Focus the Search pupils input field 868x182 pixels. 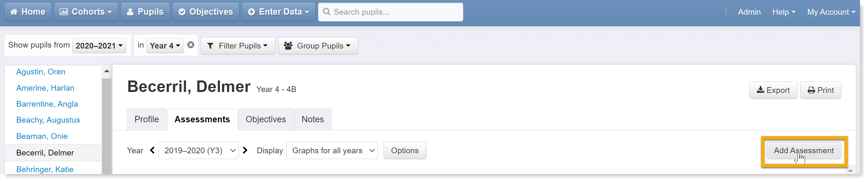click(391, 12)
